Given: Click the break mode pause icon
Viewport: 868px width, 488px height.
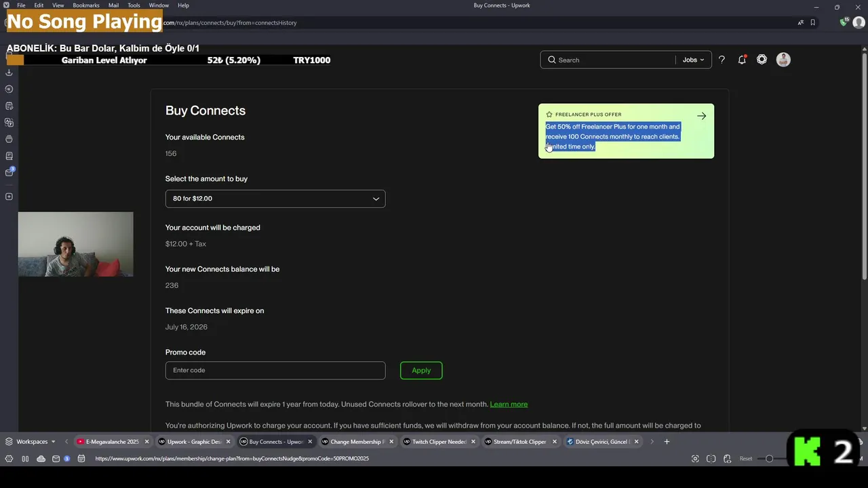Looking at the screenshot, I should 25,459.
